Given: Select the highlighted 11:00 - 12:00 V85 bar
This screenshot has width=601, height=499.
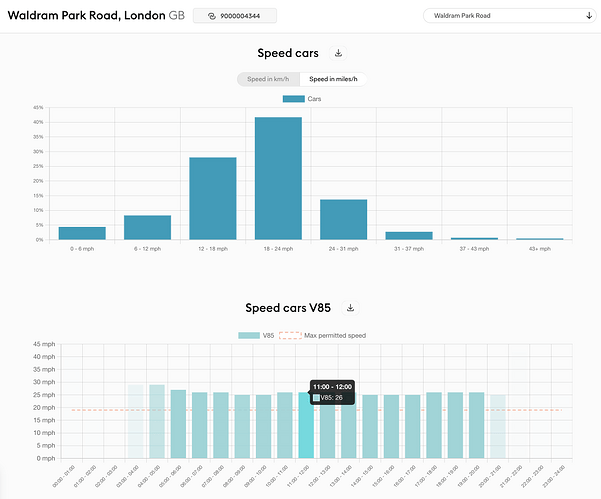Looking at the screenshot, I should point(306,425).
